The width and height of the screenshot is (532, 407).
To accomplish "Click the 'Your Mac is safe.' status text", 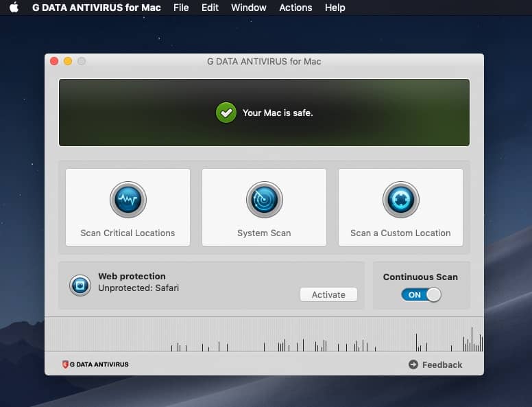I will coord(278,113).
